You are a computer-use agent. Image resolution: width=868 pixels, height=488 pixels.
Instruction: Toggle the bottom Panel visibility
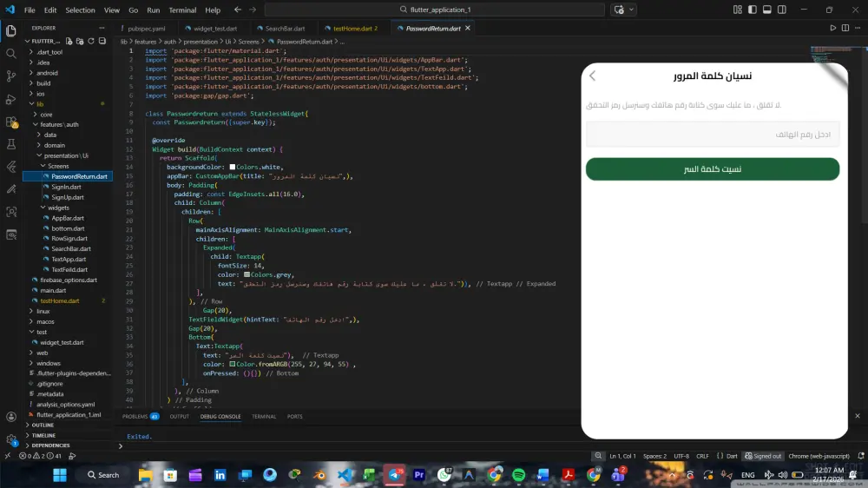pos(767,10)
